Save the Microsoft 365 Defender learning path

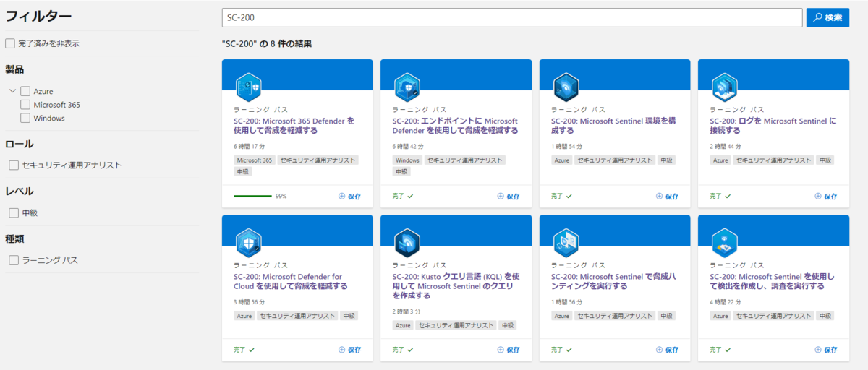click(x=349, y=196)
